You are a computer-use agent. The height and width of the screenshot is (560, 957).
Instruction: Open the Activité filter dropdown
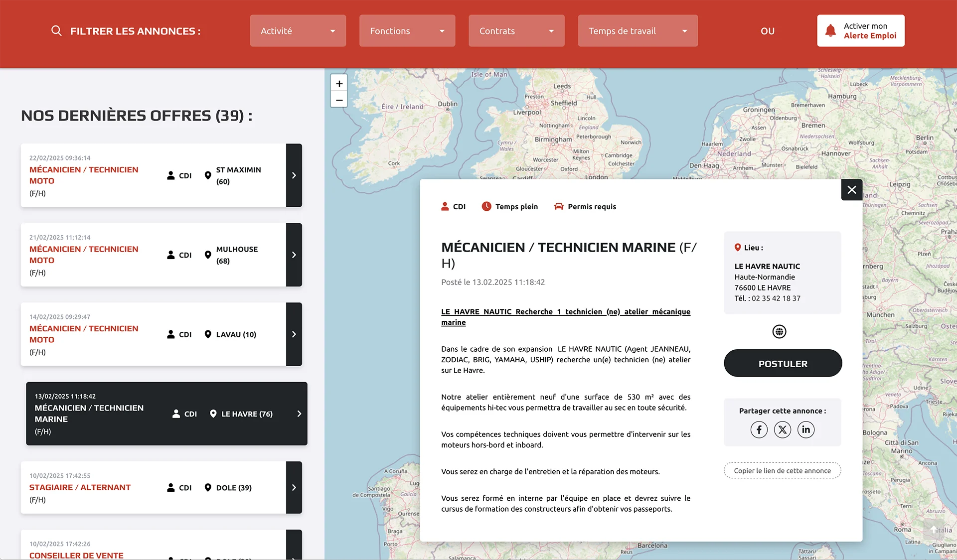pyautogui.click(x=298, y=31)
